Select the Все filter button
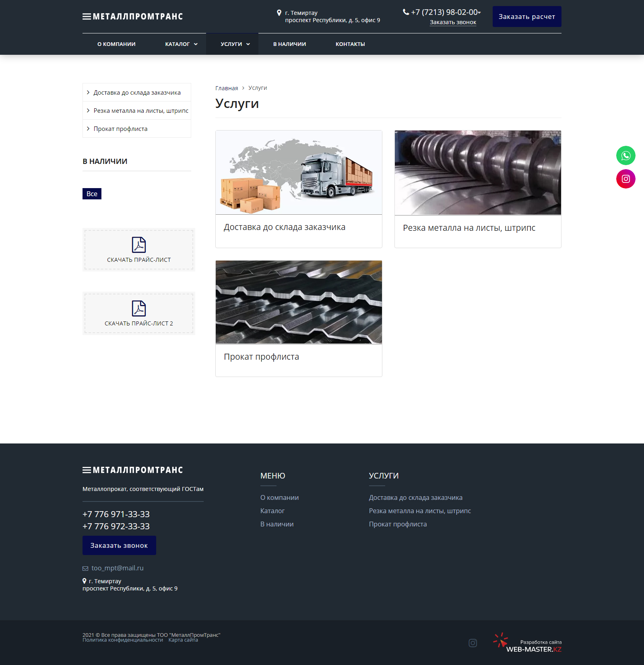This screenshot has width=644, height=665. pyautogui.click(x=92, y=194)
